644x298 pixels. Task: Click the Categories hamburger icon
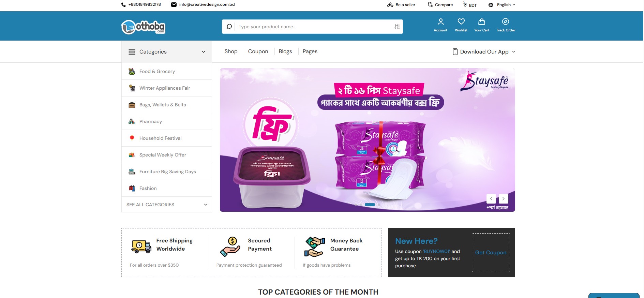(132, 52)
